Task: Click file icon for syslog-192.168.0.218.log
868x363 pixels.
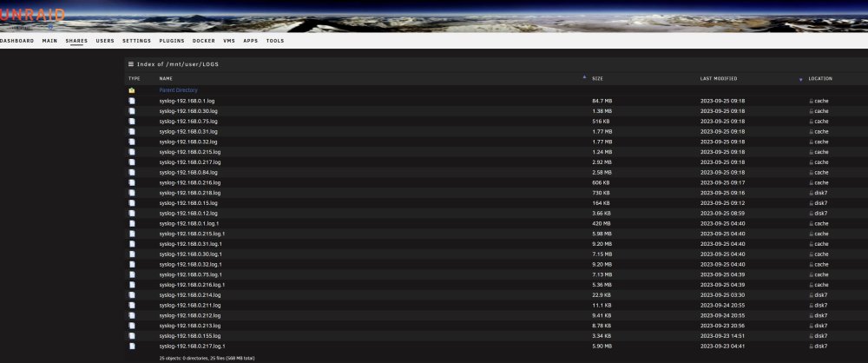Action: [132, 193]
